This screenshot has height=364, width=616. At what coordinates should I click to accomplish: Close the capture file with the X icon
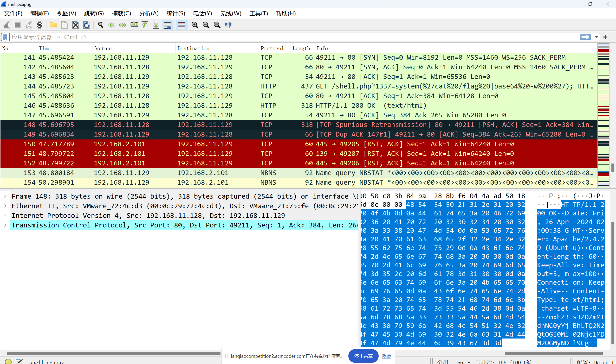[x=76, y=25]
